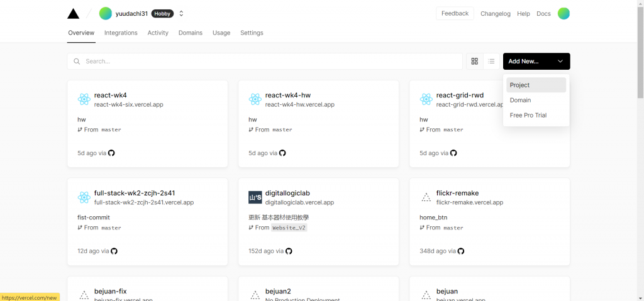Screen dimensions: 644x301
Task: Click React icon on react-grid-rwd card
Action: click(426, 99)
